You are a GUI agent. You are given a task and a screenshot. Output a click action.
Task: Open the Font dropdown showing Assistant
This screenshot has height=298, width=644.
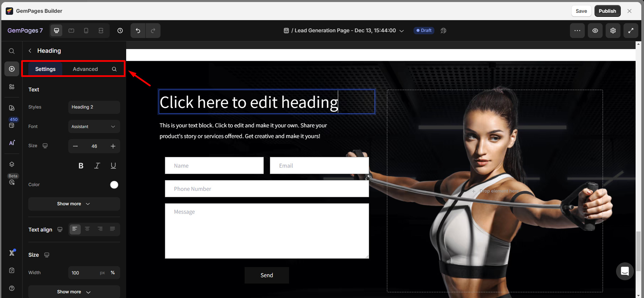94,127
